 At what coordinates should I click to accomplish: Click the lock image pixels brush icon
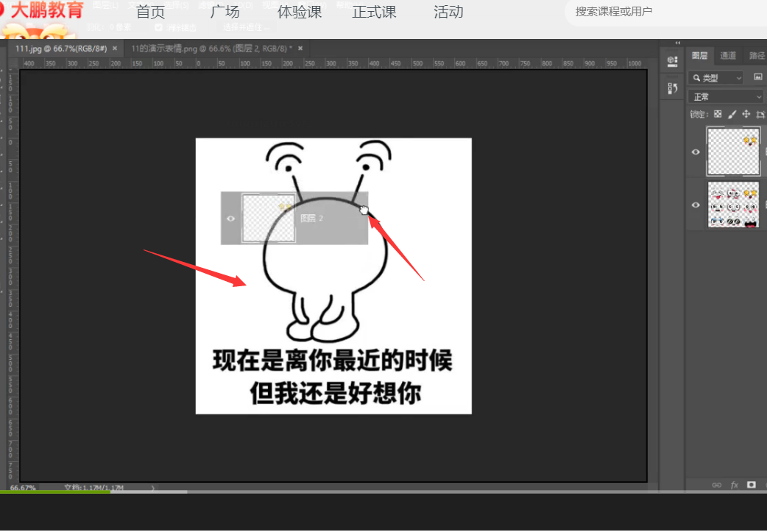point(732,114)
